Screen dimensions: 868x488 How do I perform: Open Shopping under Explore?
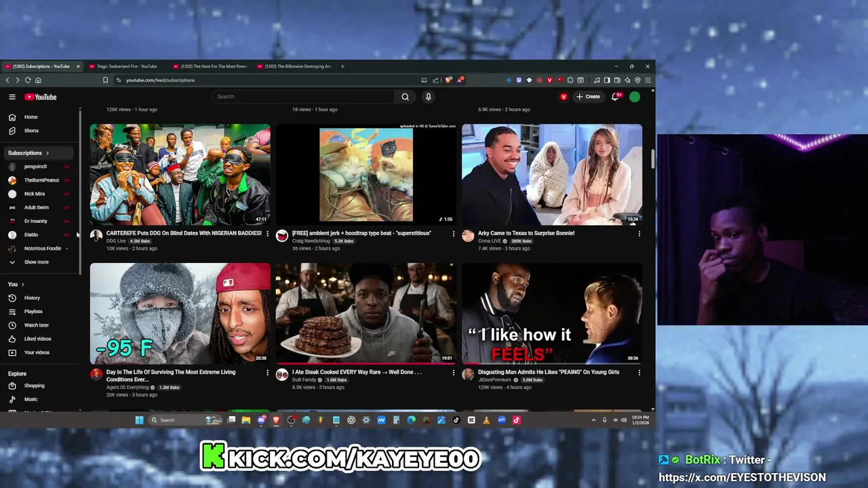click(x=34, y=386)
